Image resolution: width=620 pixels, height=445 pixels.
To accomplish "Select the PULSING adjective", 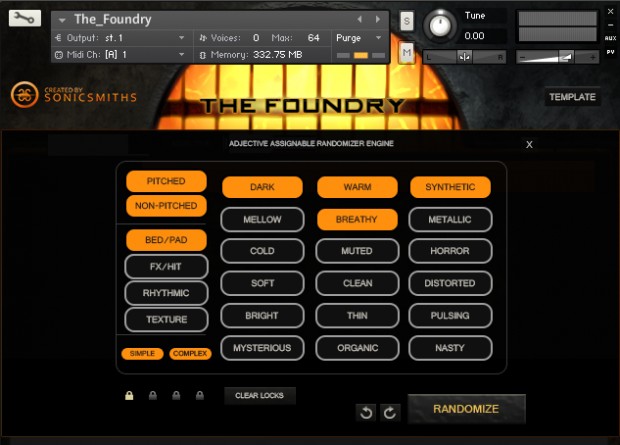I will point(450,316).
